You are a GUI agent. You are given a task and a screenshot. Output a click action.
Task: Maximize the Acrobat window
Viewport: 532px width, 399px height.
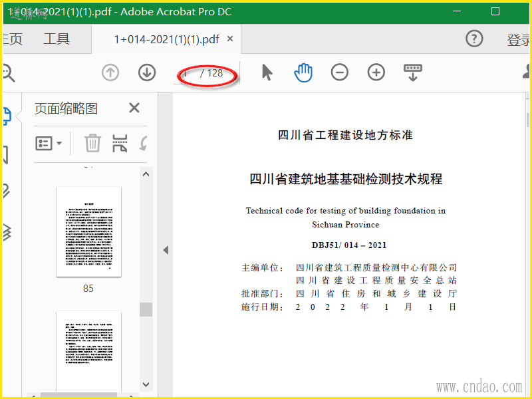pos(495,11)
